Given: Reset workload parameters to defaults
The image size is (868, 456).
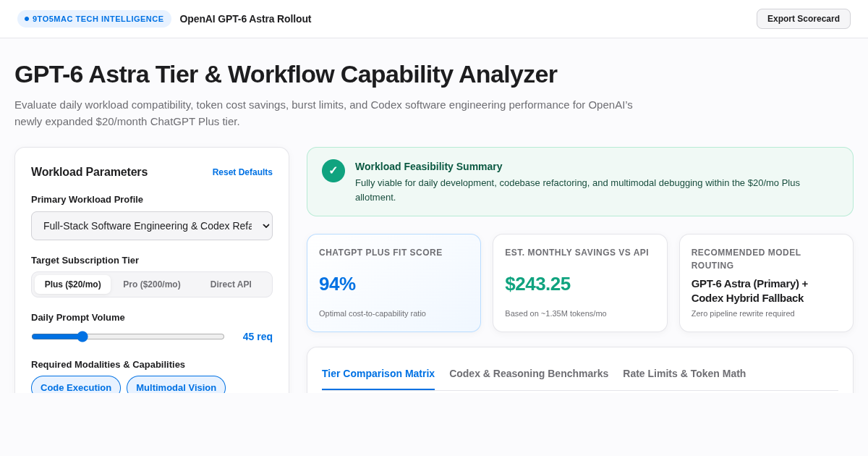Looking at the screenshot, I should tap(242, 172).
